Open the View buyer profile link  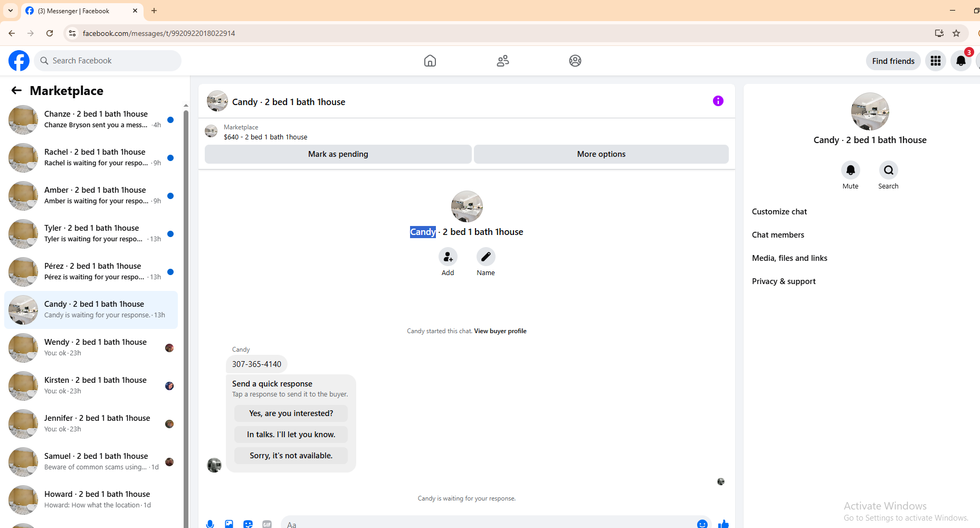point(500,331)
